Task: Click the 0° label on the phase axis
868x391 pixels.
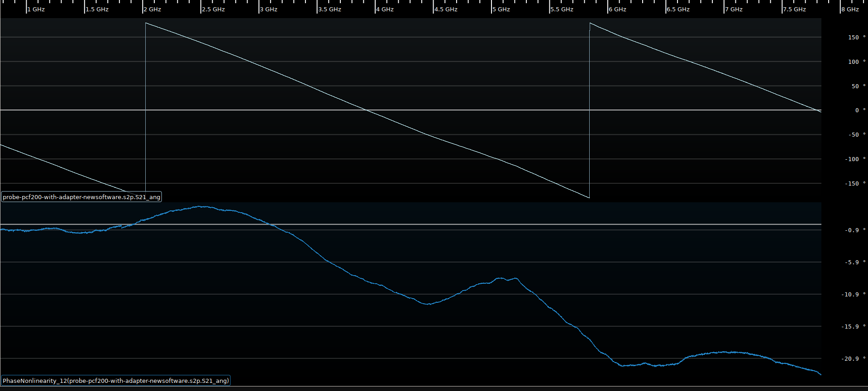Action: click(860, 110)
